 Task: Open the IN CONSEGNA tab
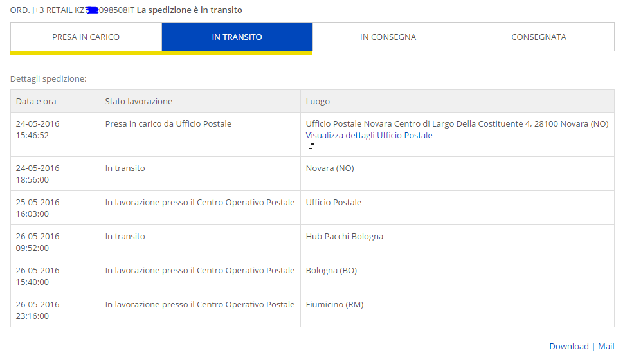pyautogui.click(x=388, y=37)
